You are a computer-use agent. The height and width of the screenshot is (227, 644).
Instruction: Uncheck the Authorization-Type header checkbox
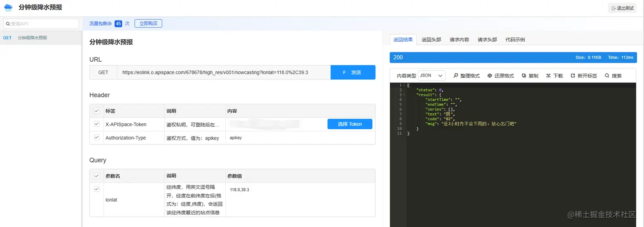[97, 138]
